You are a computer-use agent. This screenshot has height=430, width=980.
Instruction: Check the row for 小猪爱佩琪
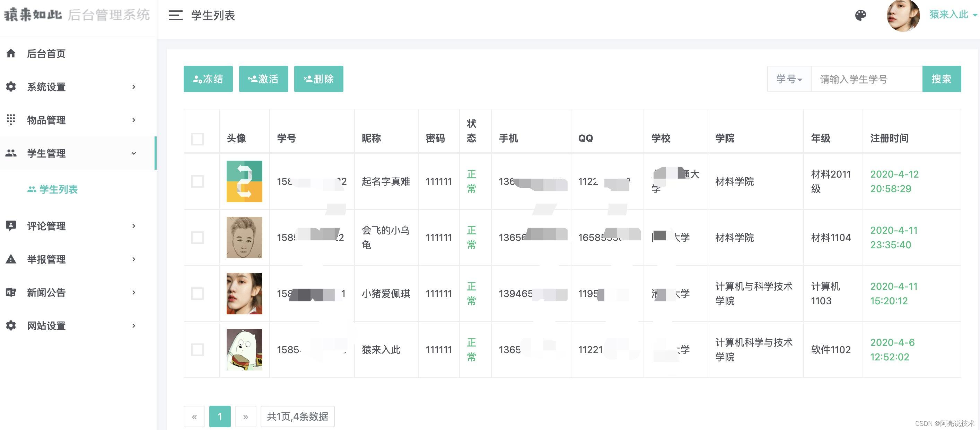(x=198, y=294)
